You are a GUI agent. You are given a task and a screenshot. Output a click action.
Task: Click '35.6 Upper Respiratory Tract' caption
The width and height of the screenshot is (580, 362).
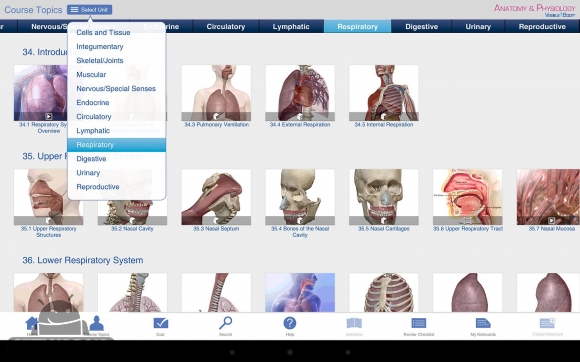point(468,229)
